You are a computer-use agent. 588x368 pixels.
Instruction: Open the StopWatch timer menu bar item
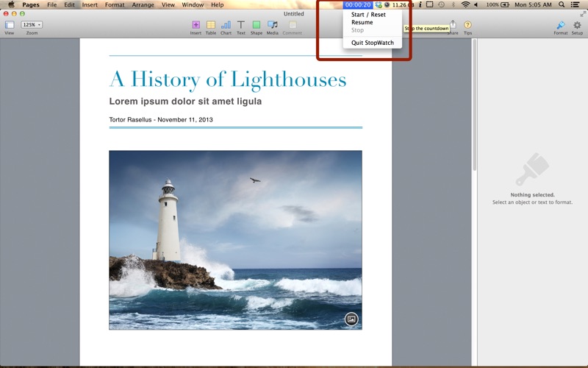357,4
